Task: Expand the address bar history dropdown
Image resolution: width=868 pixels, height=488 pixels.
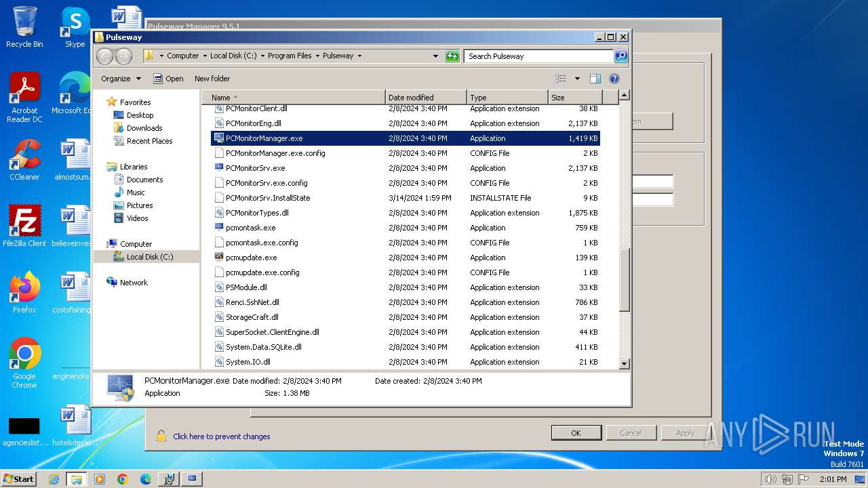Action: pyautogui.click(x=435, y=56)
